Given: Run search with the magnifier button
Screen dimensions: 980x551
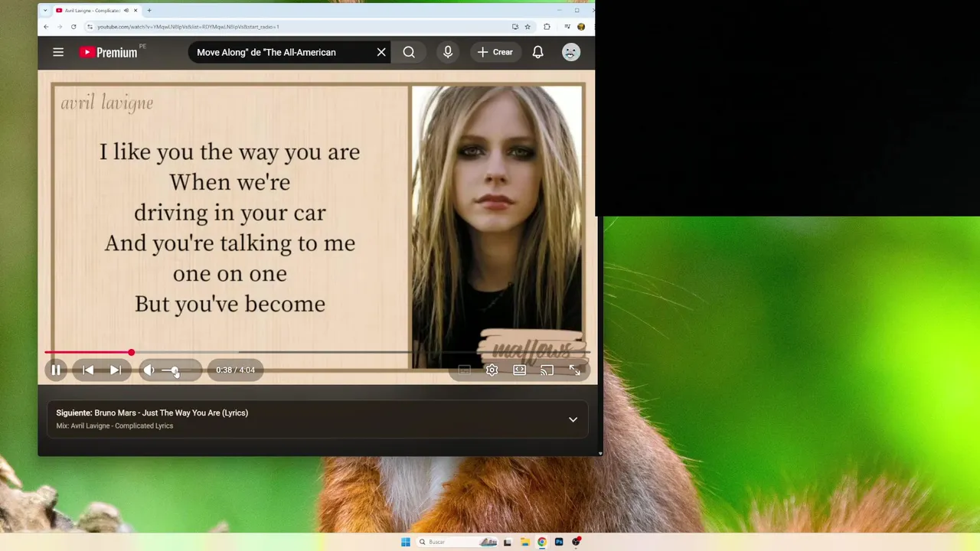Looking at the screenshot, I should pyautogui.click(x=409, y=52).
